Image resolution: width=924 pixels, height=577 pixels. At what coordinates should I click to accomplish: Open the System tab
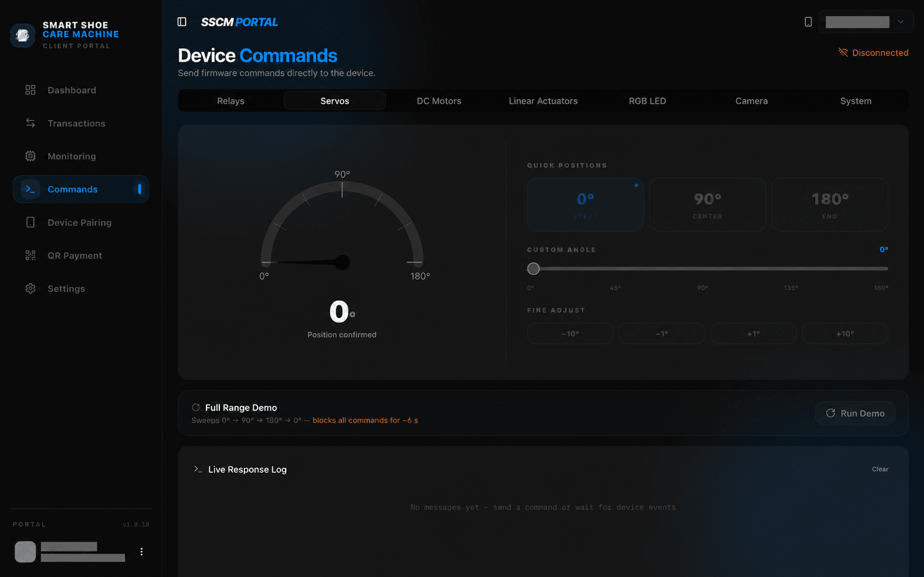855,101
